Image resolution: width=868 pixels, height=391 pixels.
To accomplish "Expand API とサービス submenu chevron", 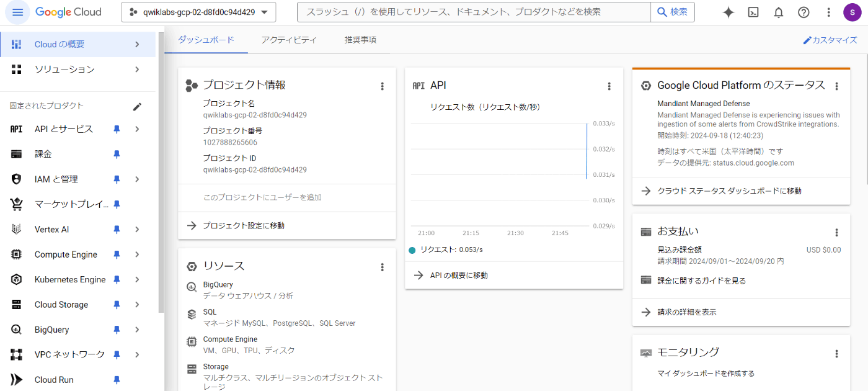I will click(x=137, y=129).
